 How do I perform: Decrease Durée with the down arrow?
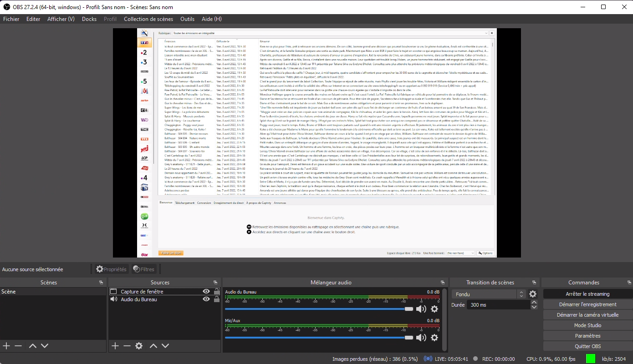(534, 307)
